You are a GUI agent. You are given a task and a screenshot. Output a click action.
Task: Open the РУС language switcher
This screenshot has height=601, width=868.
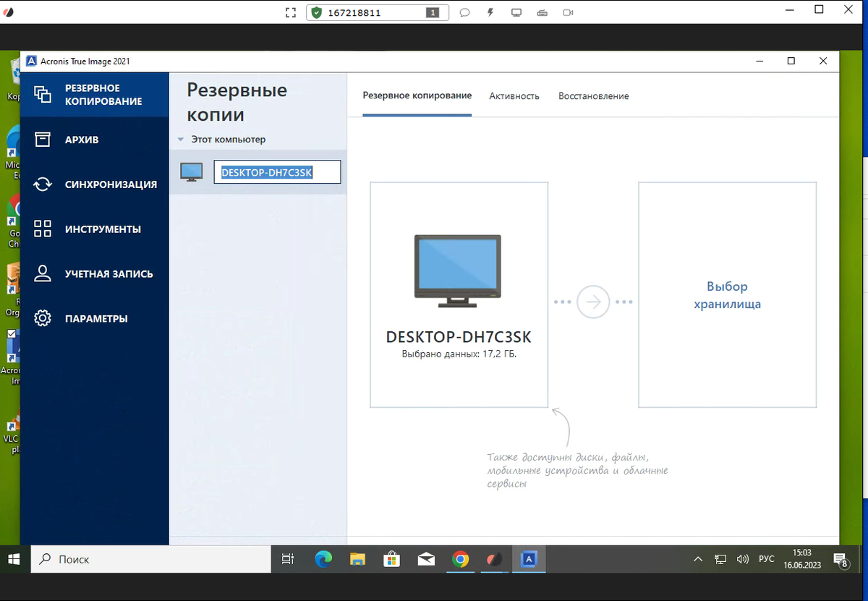[766, 559]
